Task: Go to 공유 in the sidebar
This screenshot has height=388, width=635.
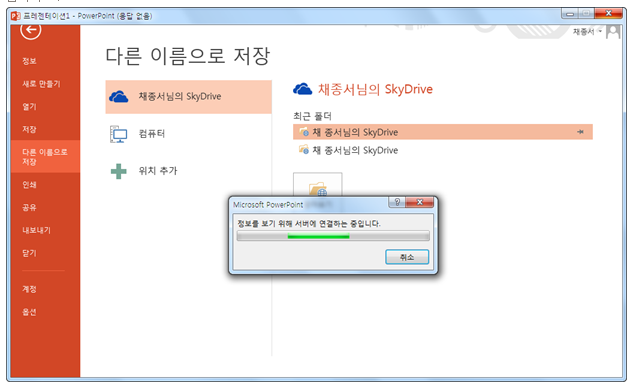Action: click(x=29, y=207)
